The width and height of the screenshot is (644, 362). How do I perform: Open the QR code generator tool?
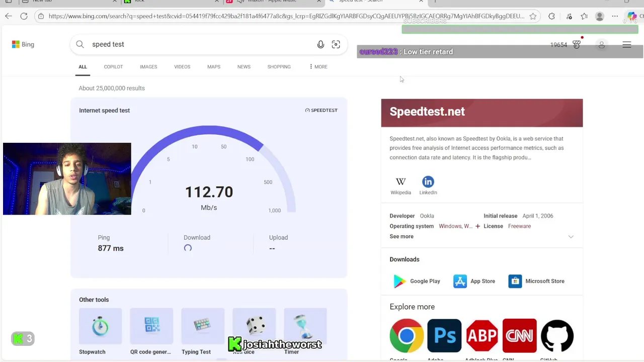point(151,332)
